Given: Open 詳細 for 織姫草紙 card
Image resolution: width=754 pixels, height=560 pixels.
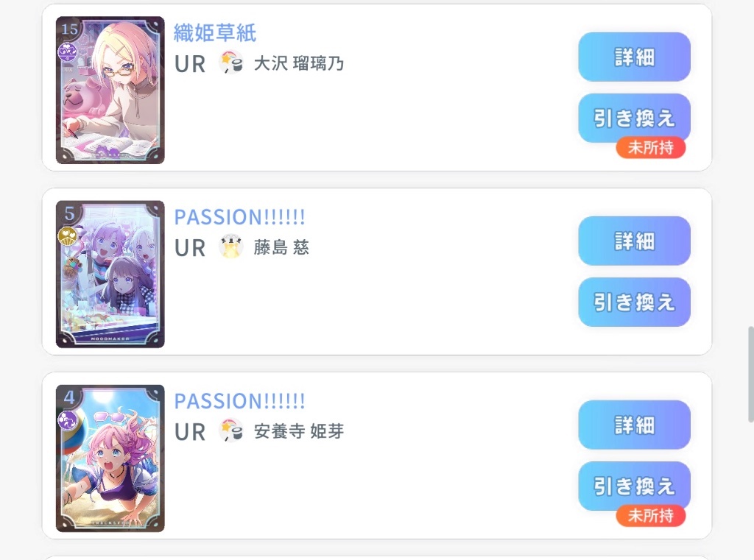Looking at the screenshot, I should pyautogui.click(x=634, y=57).
